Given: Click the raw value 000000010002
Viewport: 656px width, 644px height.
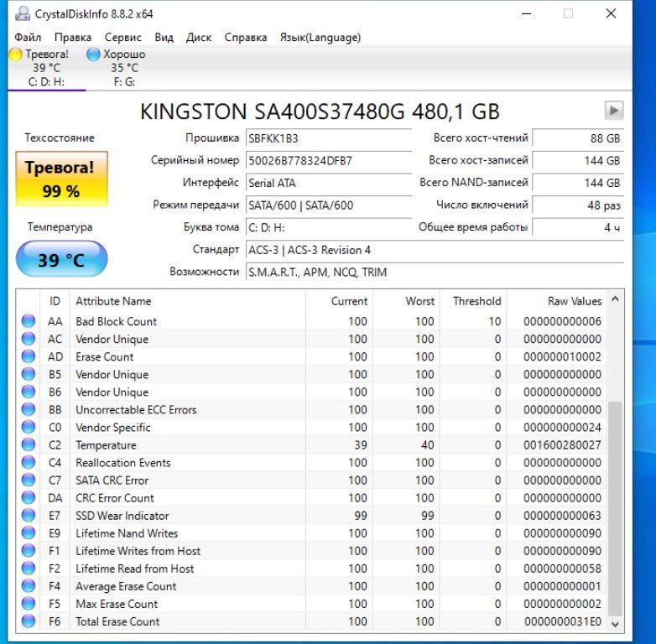Looking at the screenshot, I should [x=562, y=356].
